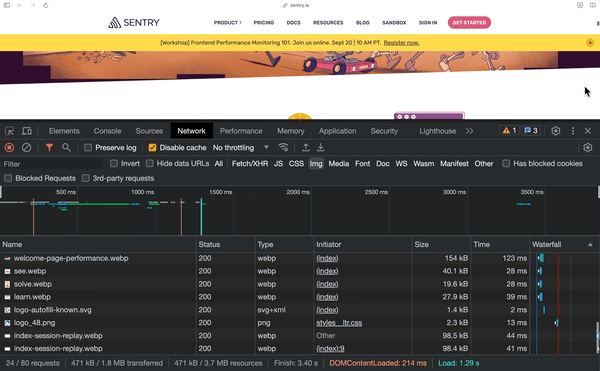Toggle the browser sidebar icon
Image resolution: width=600 pixels, height=371 pixels.
point(7,5)
